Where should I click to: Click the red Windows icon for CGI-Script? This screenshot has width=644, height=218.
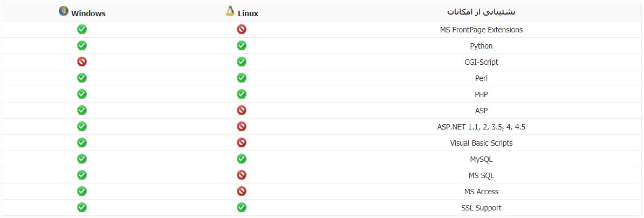pos(82,62)
